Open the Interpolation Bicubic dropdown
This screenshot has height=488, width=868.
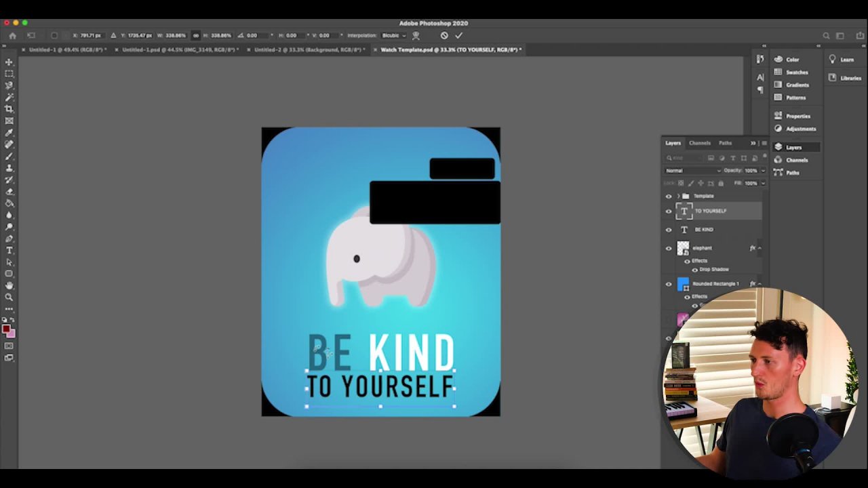[x=394, y=35]
